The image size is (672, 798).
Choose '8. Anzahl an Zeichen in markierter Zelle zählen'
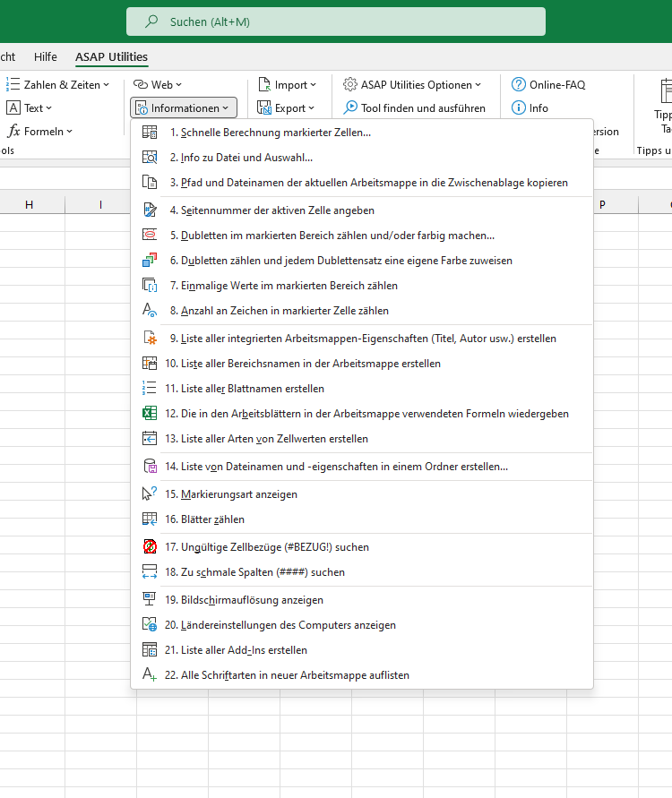pos(362,310)
